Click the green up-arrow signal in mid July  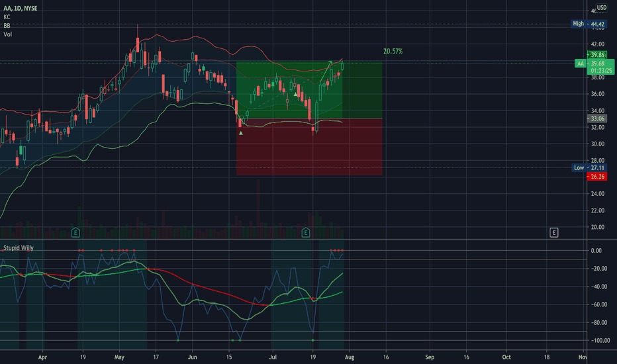click(x=295, y=95)
